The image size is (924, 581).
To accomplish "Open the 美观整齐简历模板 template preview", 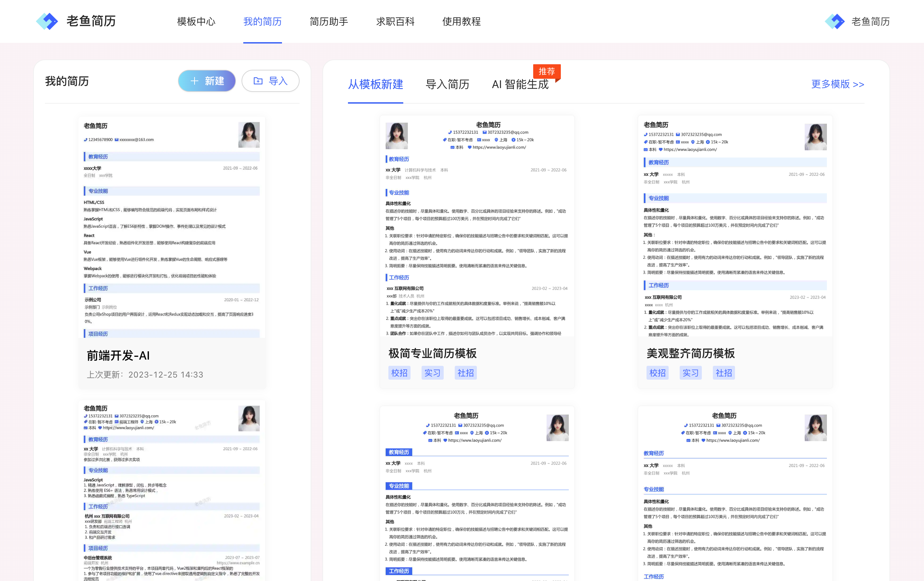I will click(x=735, y=226).
